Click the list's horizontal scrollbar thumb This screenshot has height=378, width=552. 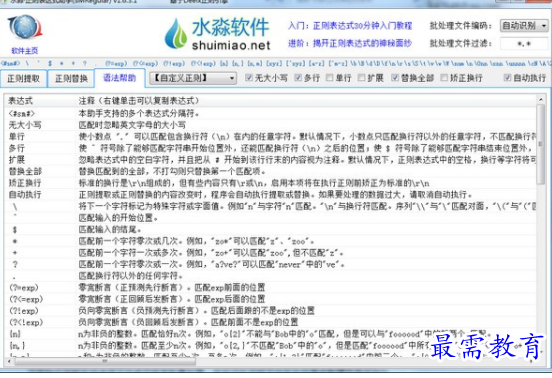[105, 361]
